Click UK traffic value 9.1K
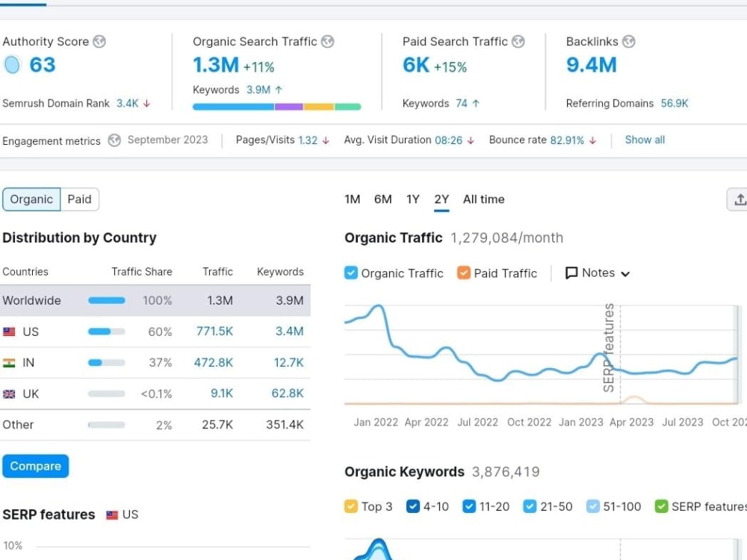747x560 pixels. [x=222, y=393]
